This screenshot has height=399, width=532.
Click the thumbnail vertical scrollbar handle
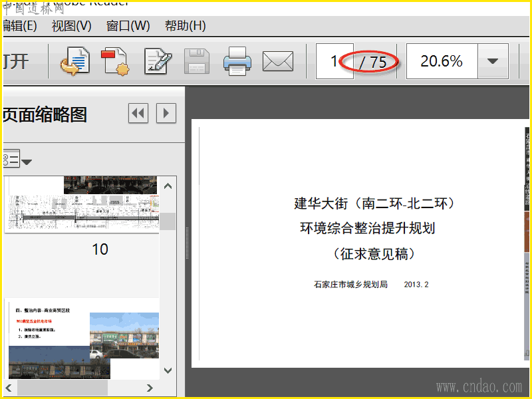[168, 221]
